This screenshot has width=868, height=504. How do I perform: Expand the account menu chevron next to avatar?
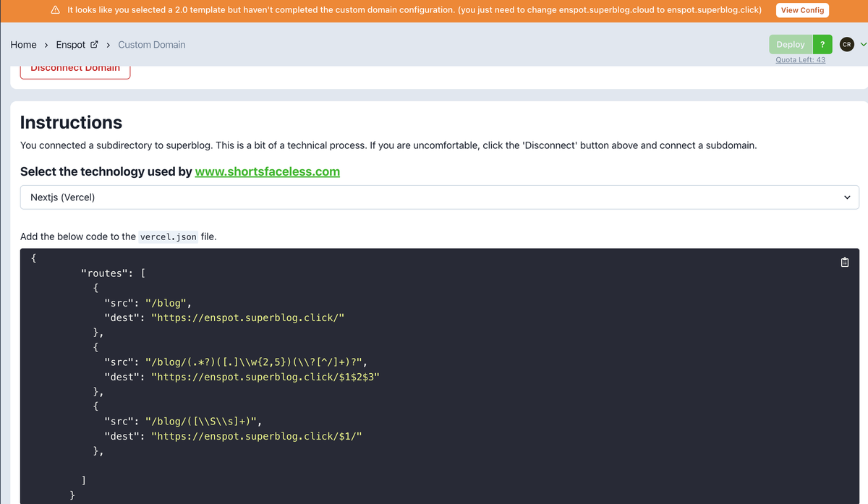pyautogui.click(x=862, y=44)
